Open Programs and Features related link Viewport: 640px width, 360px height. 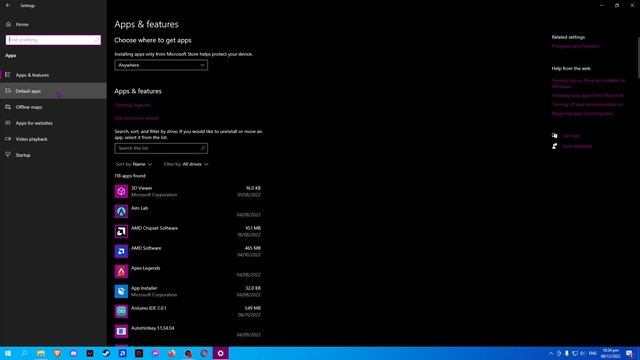point(576,46)
